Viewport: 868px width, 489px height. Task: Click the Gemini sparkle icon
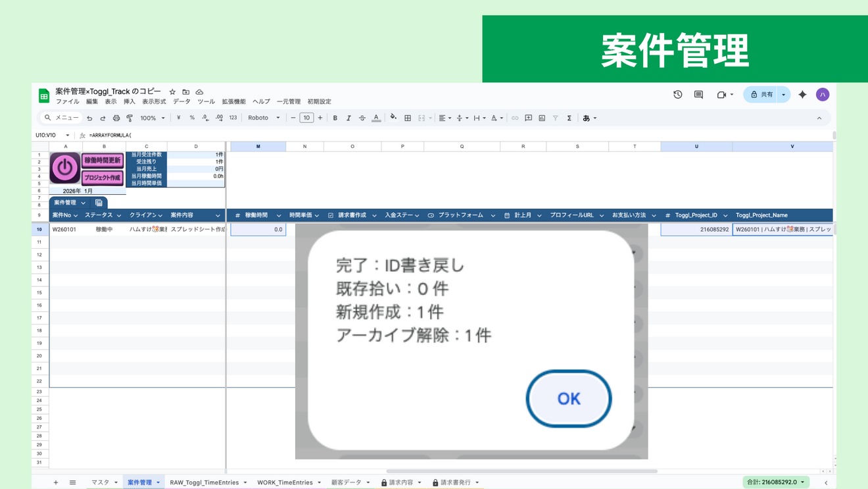coord(802,95)
